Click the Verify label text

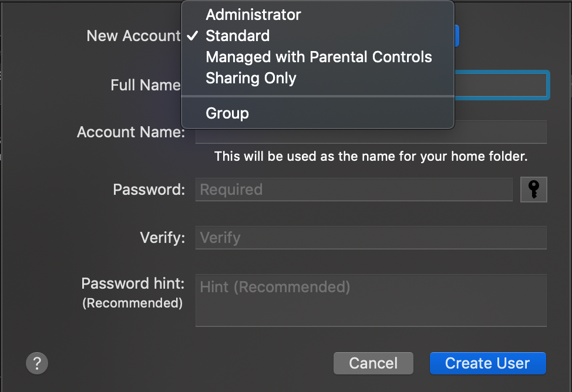[162, 238]
